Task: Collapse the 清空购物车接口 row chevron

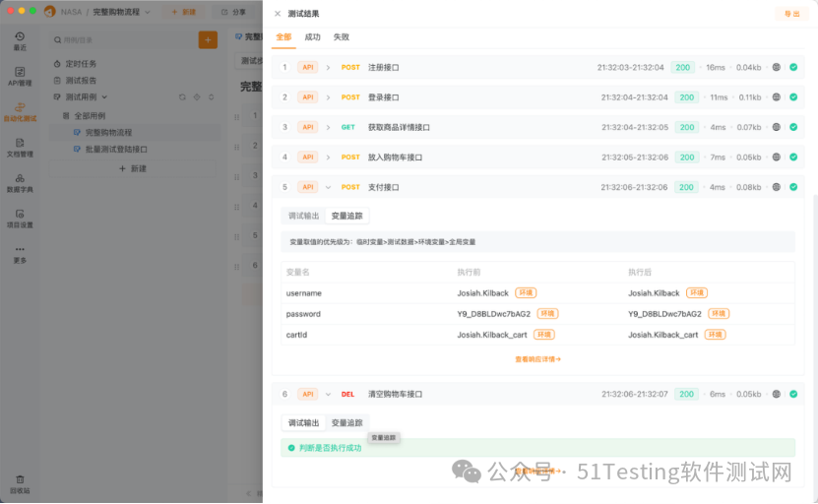Action: pos(328,394)
